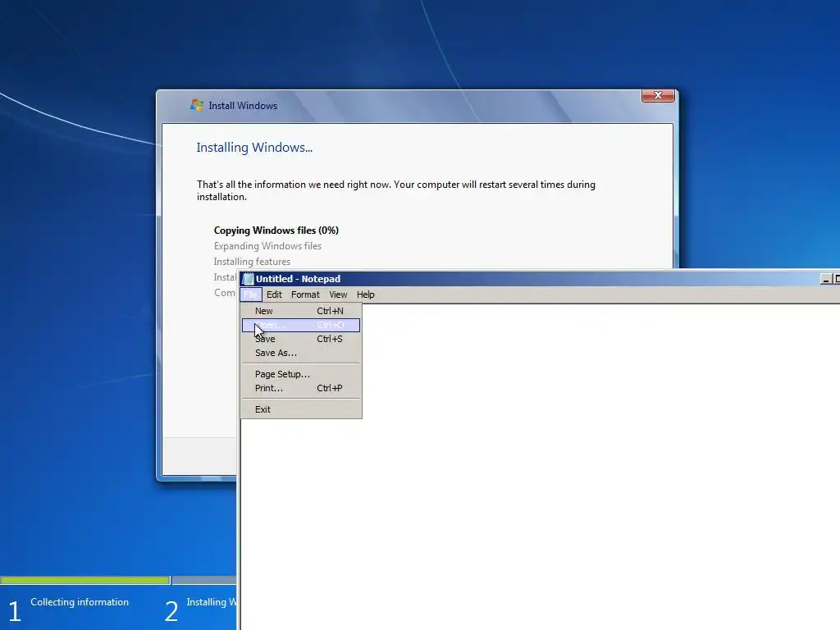Choose Save As... from the File menu
Viewport: 840px width, 630px height.
pyautogui.click(x=300, y=353)
